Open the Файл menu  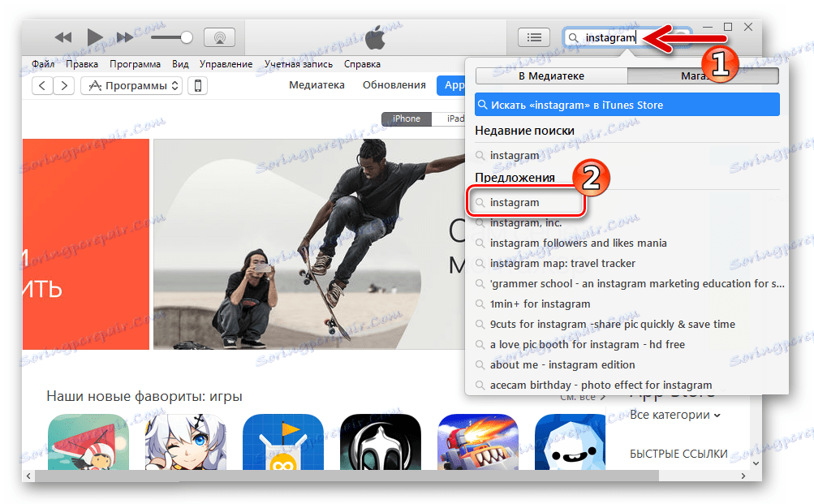[42, 63]
